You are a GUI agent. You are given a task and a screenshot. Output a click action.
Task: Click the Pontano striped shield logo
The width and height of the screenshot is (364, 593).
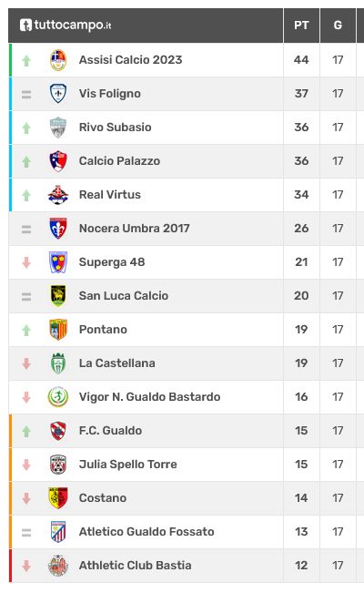click(x=58, y=330)
